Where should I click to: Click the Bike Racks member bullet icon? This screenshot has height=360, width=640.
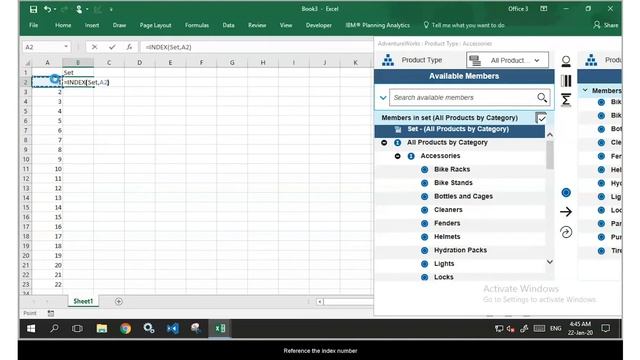tap(424, 169)
